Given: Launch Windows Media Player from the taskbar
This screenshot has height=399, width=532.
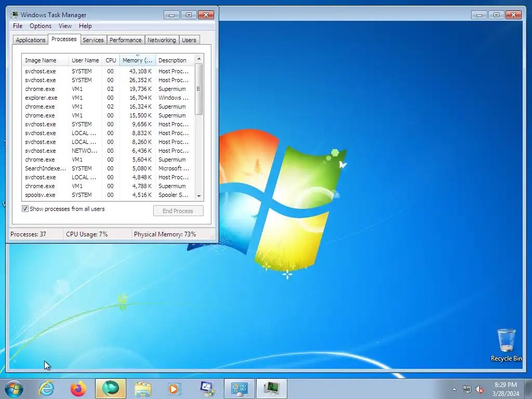Looking at the screenshot, I should [x=175, y=389].
